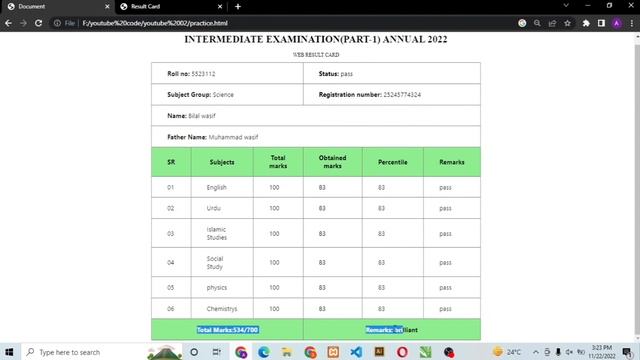Open the Extensions puzzle icon
The image size is (640, 360).
point(586,23)
